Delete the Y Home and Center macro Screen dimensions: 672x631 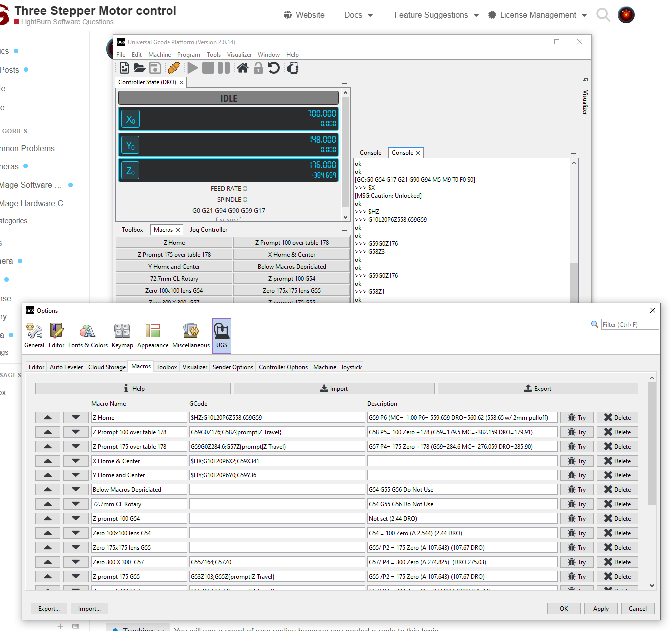617,475
